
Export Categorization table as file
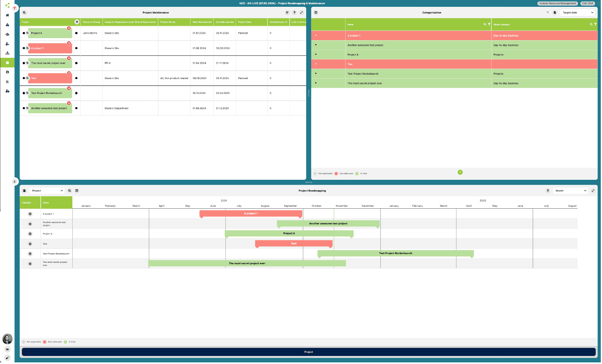tap(555, 12)
